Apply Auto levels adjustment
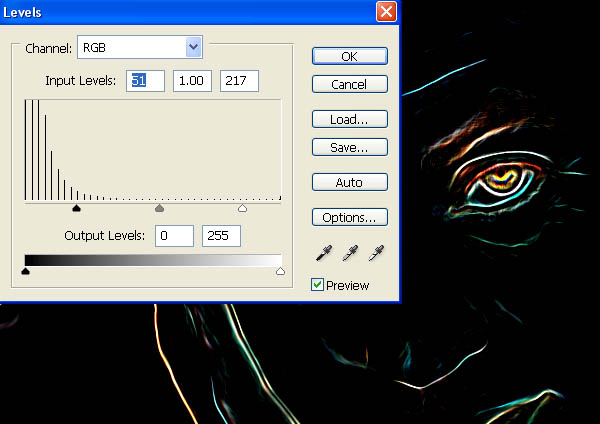This screenshot has width=600, height=424. [350, 182]
